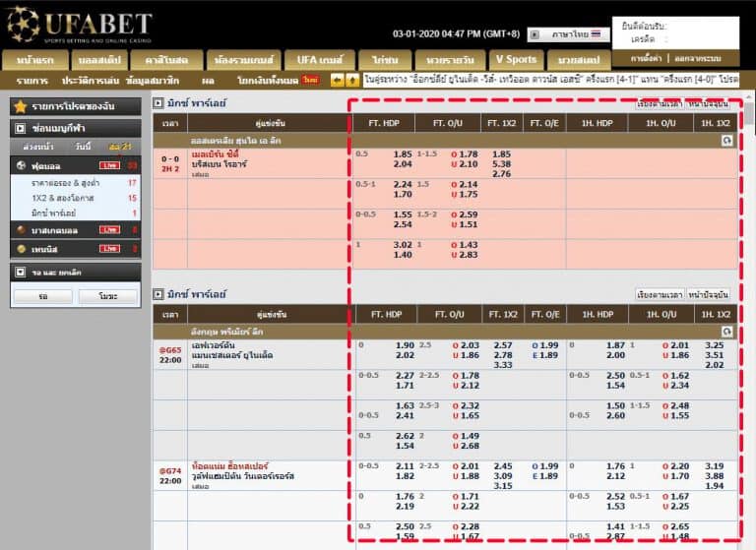
Task: Click the basketball icon in the sidebar
Action: (21, 230)
